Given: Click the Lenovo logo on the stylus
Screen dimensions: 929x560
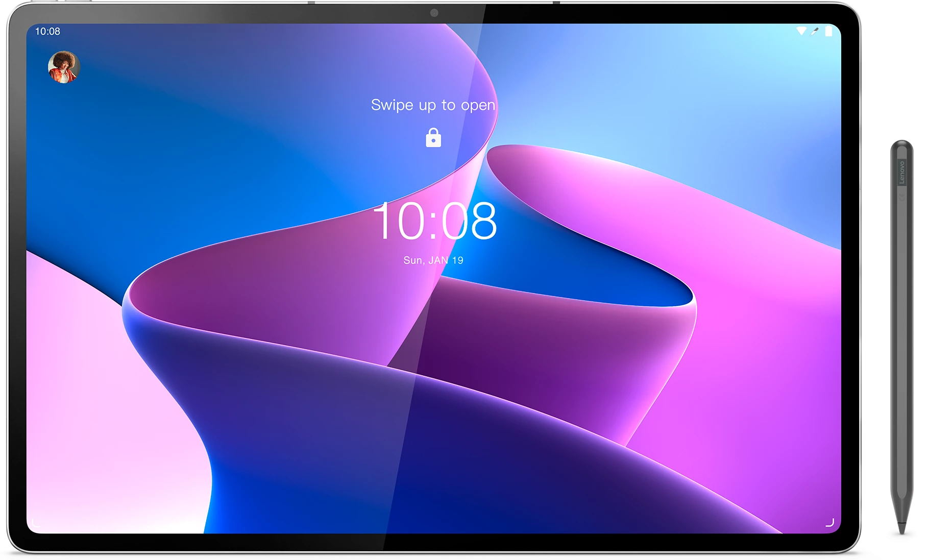Looking at the screenshot, I should pos(901,173).
